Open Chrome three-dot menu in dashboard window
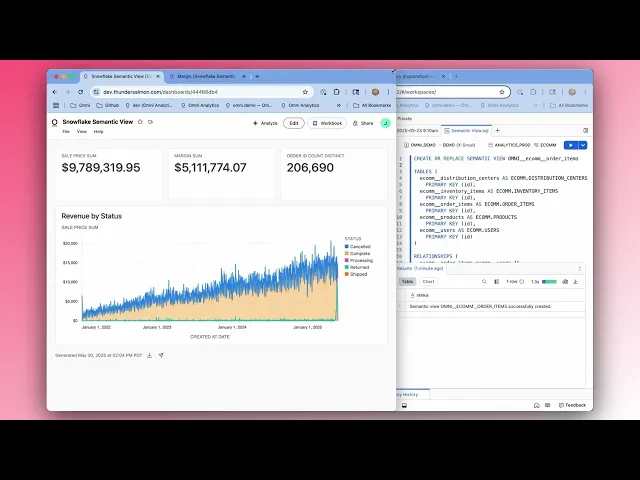This screenshot has height=480, width=640. pos(389,92)
